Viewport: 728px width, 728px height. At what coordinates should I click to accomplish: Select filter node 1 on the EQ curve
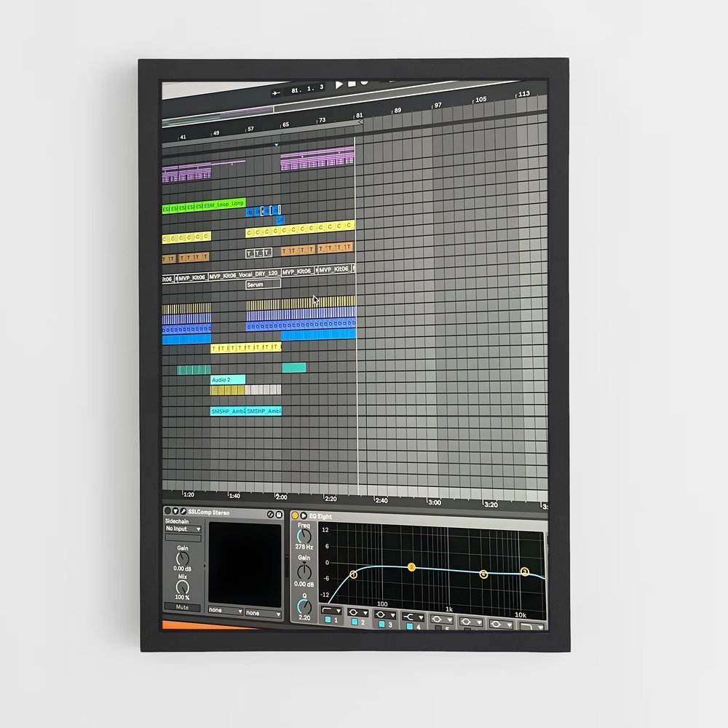pyautogui.click(x=353, y=575)
